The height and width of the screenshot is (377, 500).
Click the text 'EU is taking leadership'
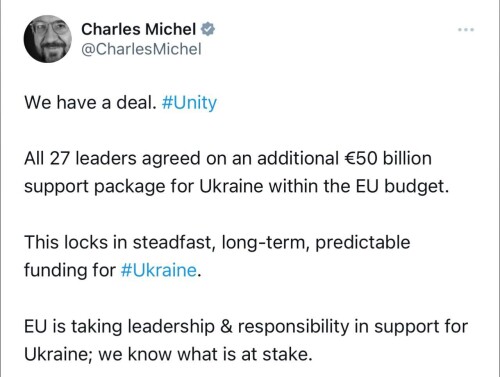tap(119, 326)
